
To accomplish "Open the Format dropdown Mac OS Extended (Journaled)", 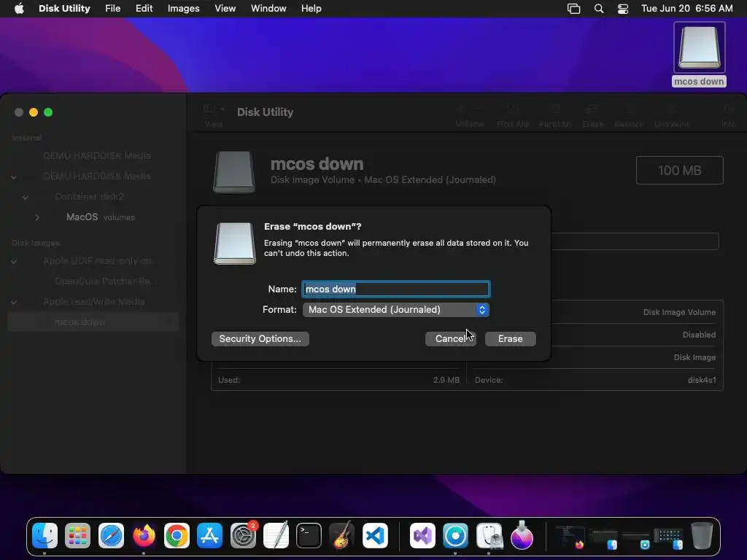I will [395, 309].
